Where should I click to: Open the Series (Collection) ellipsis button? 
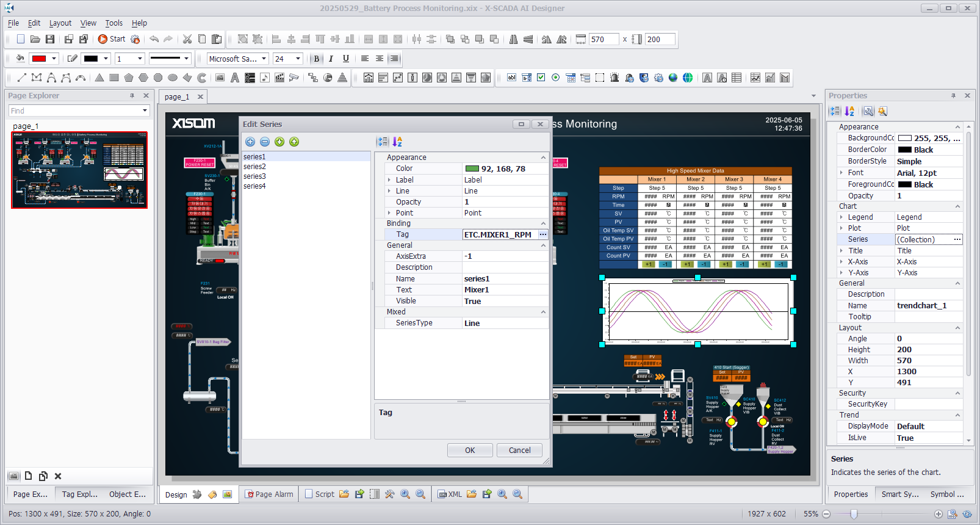pyautogui.click(x=957, y=239)
